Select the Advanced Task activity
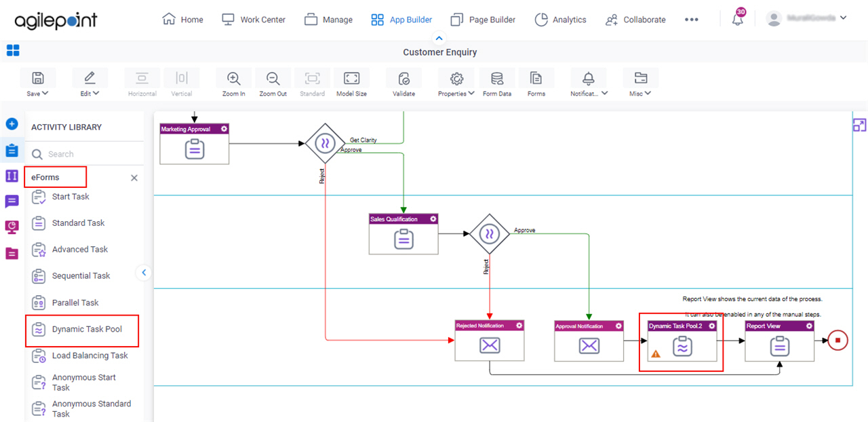 80,249
